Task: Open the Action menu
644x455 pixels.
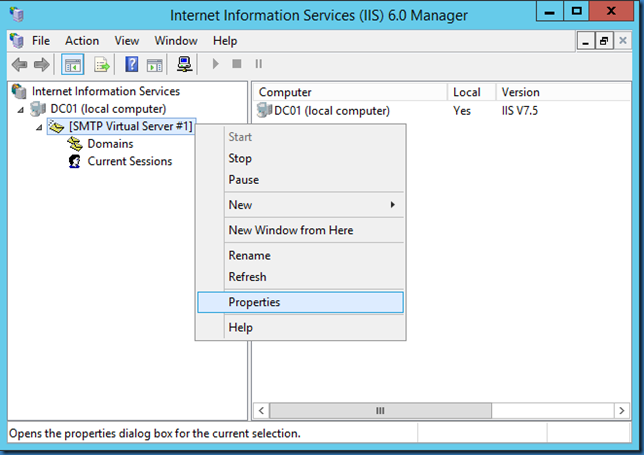Action: click(82, 41)
